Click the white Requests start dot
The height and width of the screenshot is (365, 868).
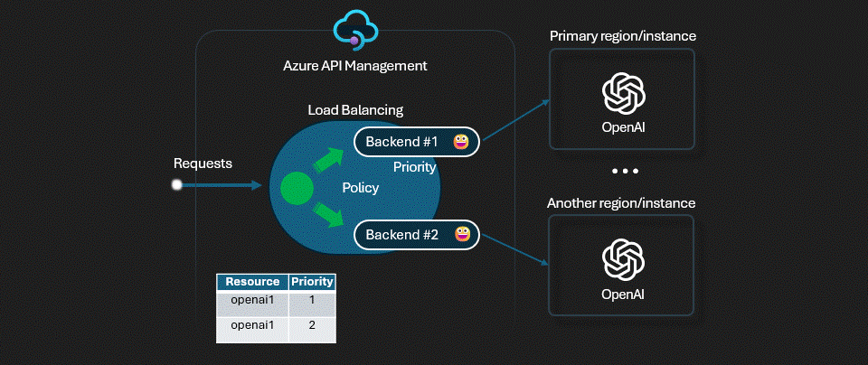pos(177,184)
